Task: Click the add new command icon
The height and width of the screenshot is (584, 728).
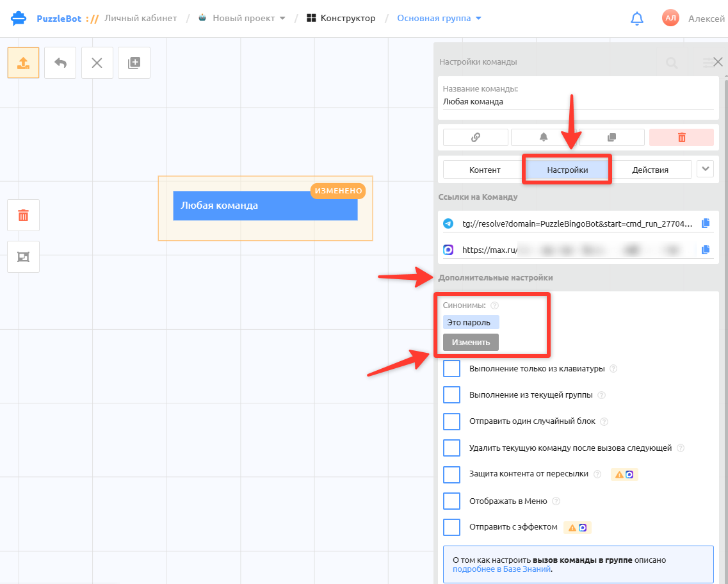Action: (x=134, y=63)
